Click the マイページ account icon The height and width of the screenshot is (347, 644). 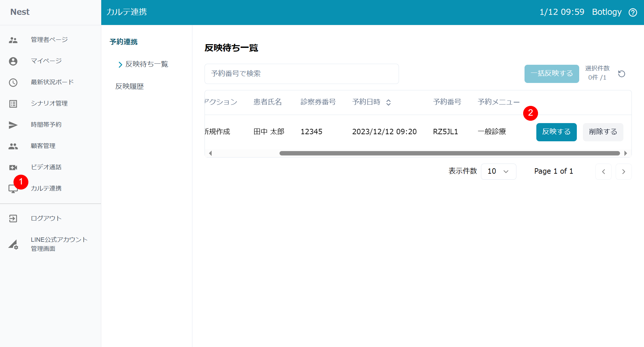[x=13, y=61]
